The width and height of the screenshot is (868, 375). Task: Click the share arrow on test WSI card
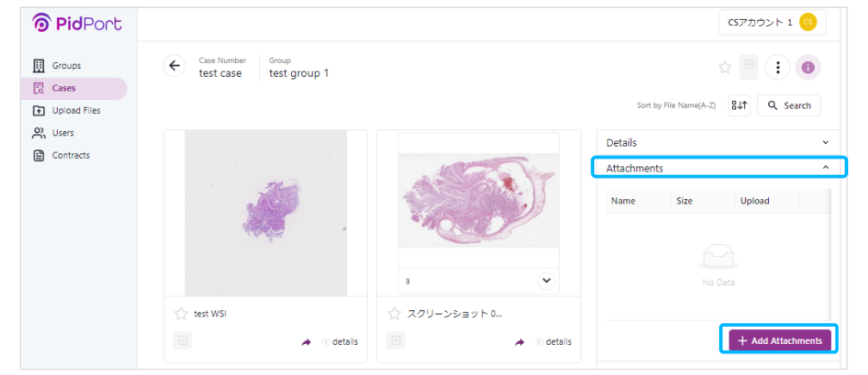pos(307,341)
